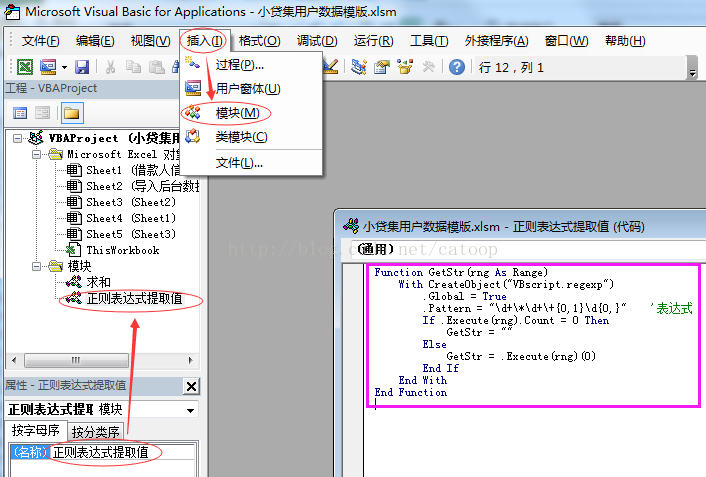706x477 pixels.
Task: Click code window title bar icon
Action: point(351,225)
